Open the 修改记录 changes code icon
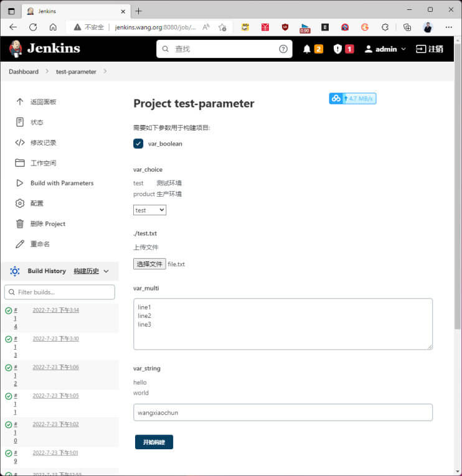The image size is (462, 476). [20, 142]
